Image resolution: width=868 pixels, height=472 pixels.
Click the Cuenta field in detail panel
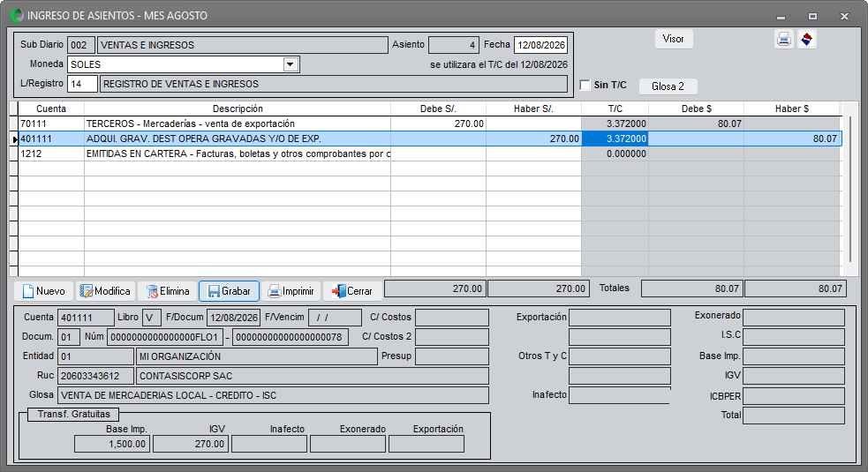(x=86, y=318)
